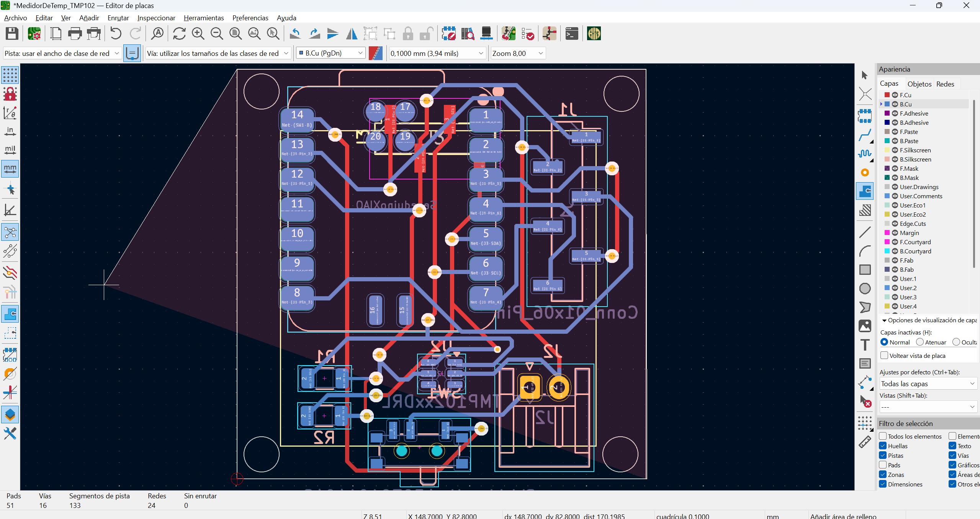Open the Herramientas menu

[204, 18]
